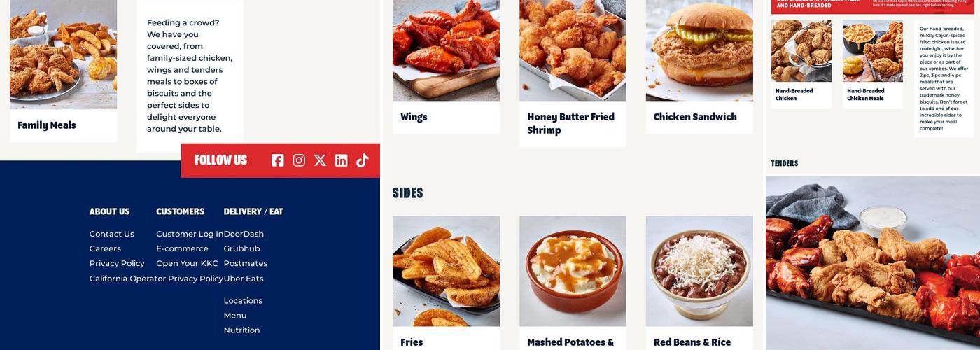This screenshot has height=350, width=980.
Task: Open the TikTok social icon
Action: click(x=362, y=160)
